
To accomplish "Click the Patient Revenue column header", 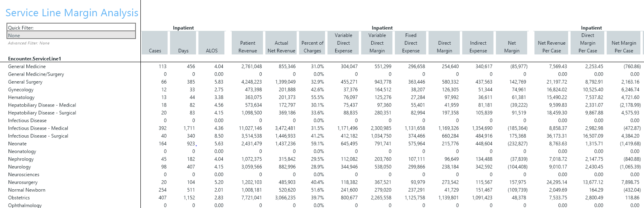I will click(248, 43).
